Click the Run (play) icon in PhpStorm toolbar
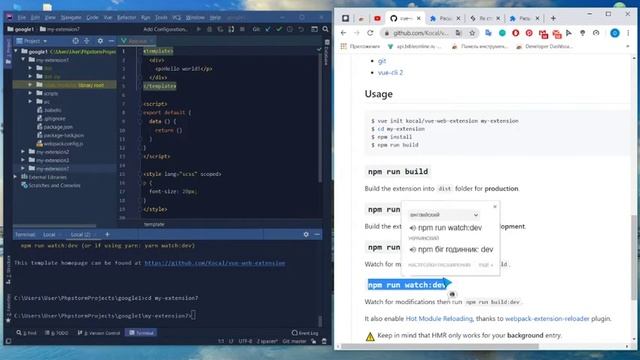The height and width of the screenshot is (360, 640). click(x=198, y=29)
